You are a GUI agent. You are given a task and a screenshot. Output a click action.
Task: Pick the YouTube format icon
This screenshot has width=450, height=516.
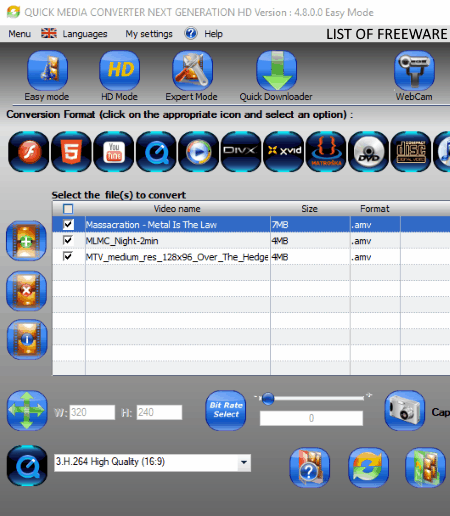(114, 151)
